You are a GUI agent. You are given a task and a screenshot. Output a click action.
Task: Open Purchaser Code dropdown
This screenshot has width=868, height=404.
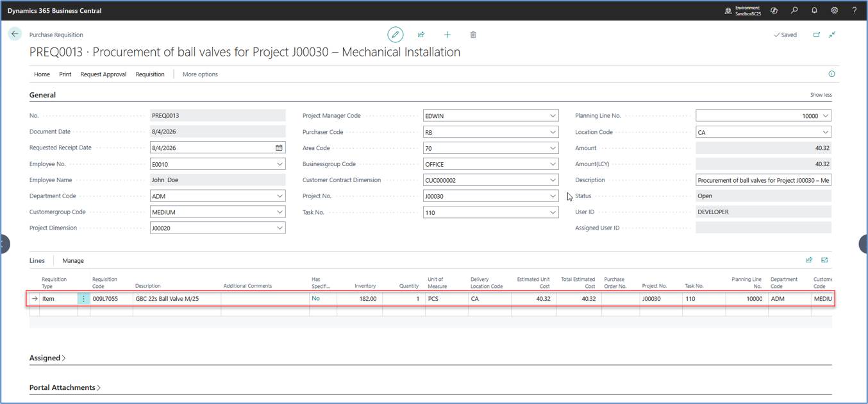coord(553,132)
